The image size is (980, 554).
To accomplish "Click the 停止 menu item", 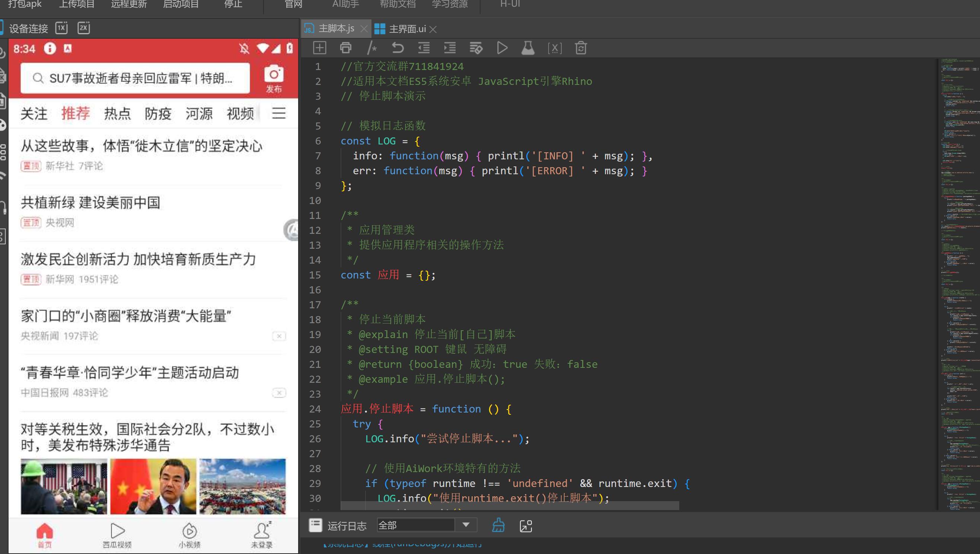I will click(233, 4).
